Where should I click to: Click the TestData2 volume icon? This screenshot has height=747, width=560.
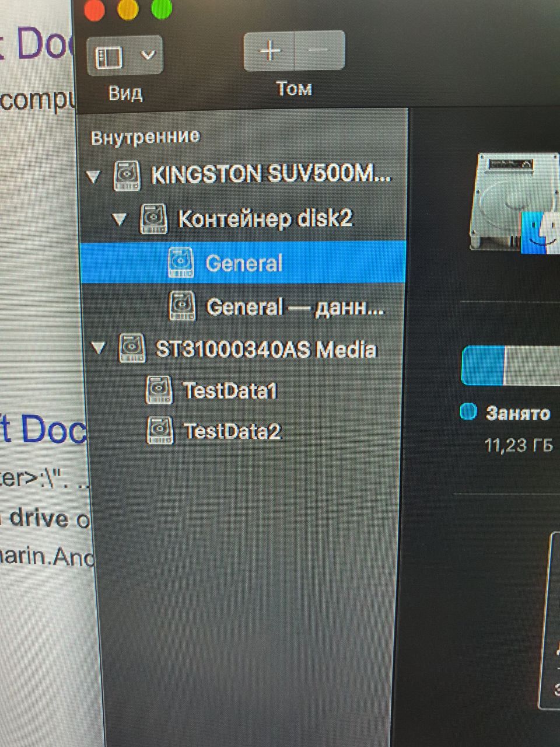(x=160, y=430)
